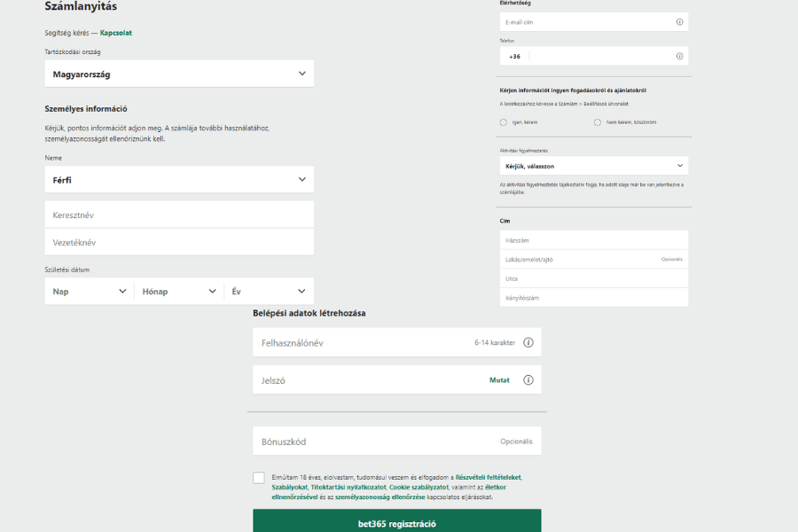Viewport: 798px width, 532px height.
Task: Select the 'Nem kérem, köszönöm' radio button
Action: pos(598,122)
